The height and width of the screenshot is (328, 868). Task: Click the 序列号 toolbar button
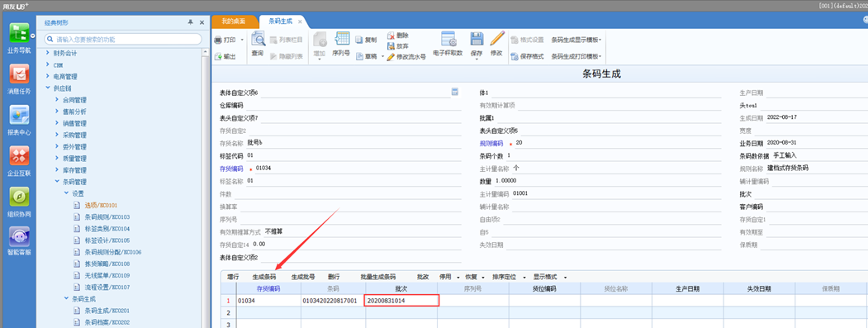pos(340,45)
